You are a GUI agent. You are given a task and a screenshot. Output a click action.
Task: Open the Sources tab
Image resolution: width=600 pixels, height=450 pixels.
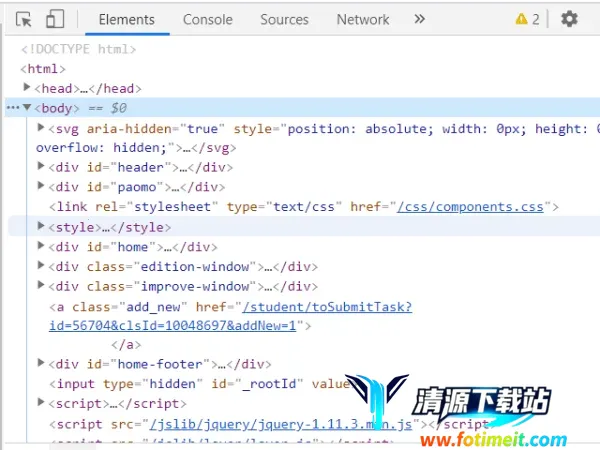coord(284,19)
